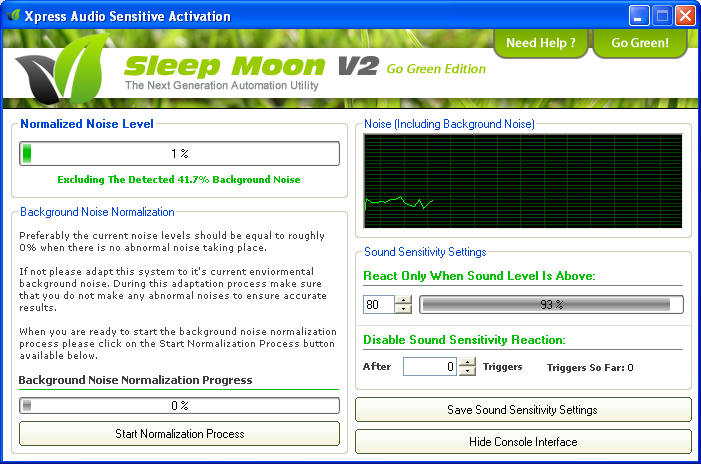This screenshot has width=701, height=464.
Task: Click the normalization progress bar at 0 %
Action: pyautogui.click(x=179, y=405)
